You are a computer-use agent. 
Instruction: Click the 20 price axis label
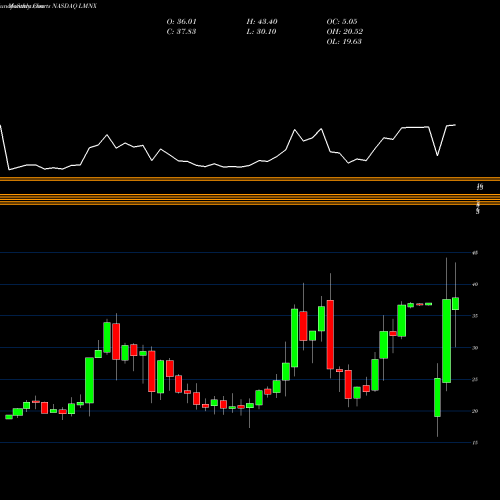click(475, 411)
